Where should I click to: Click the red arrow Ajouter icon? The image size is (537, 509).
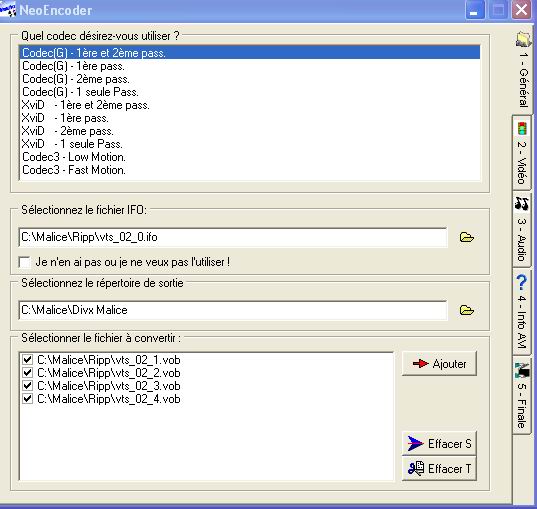click(x=421, y=363)
